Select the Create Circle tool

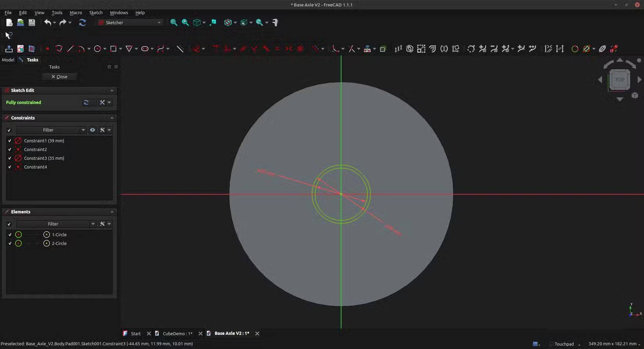pyautogui.click(x=98, y=49)
